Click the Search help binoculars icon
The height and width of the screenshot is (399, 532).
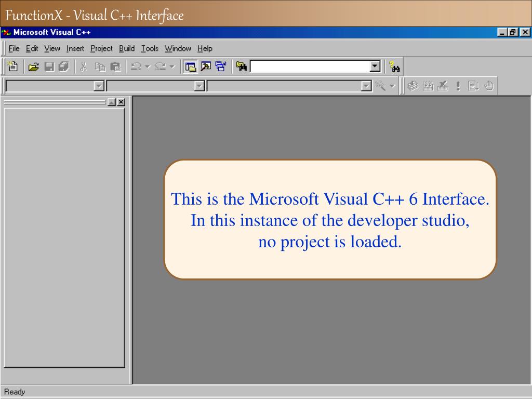coord(394,66)
